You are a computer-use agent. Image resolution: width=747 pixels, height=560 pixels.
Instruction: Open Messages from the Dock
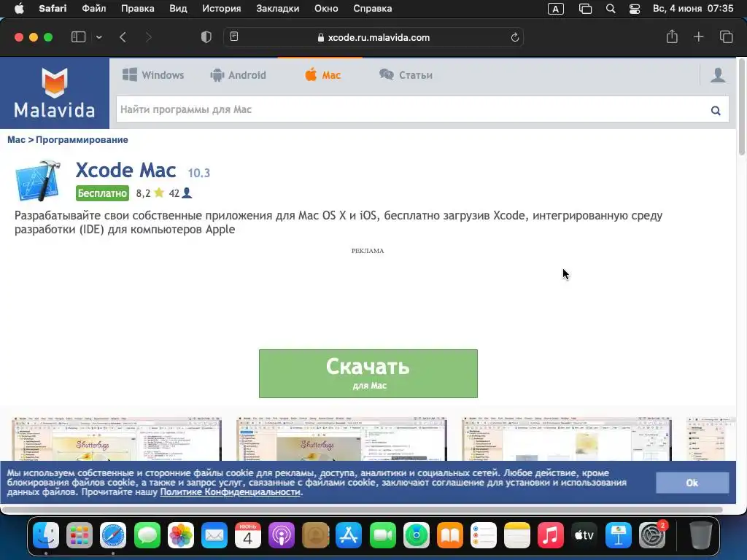tap(147, 535)
